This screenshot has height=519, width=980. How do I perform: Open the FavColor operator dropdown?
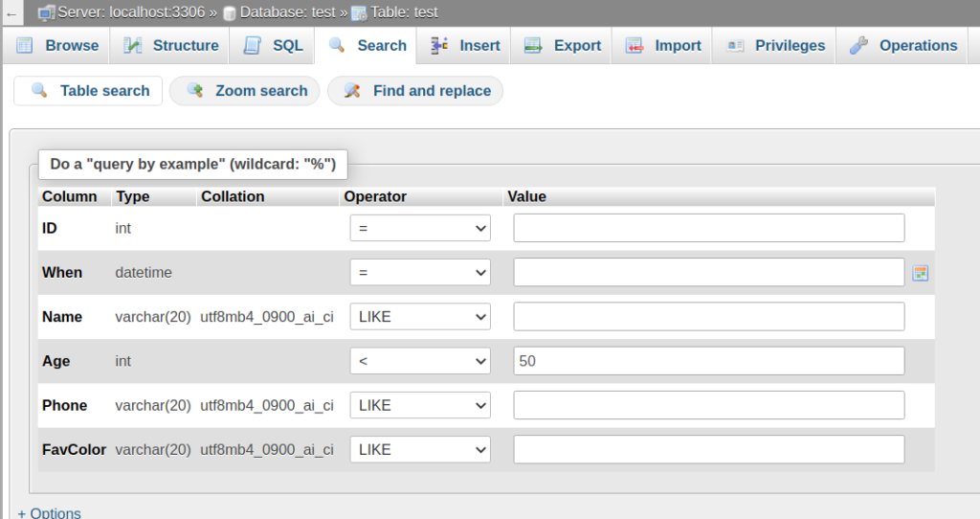[x=420, y=449]
